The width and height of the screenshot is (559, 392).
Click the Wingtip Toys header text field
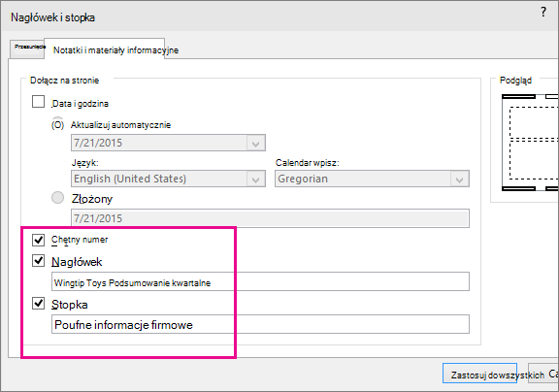pyautogui.click(x=260, y=282)
